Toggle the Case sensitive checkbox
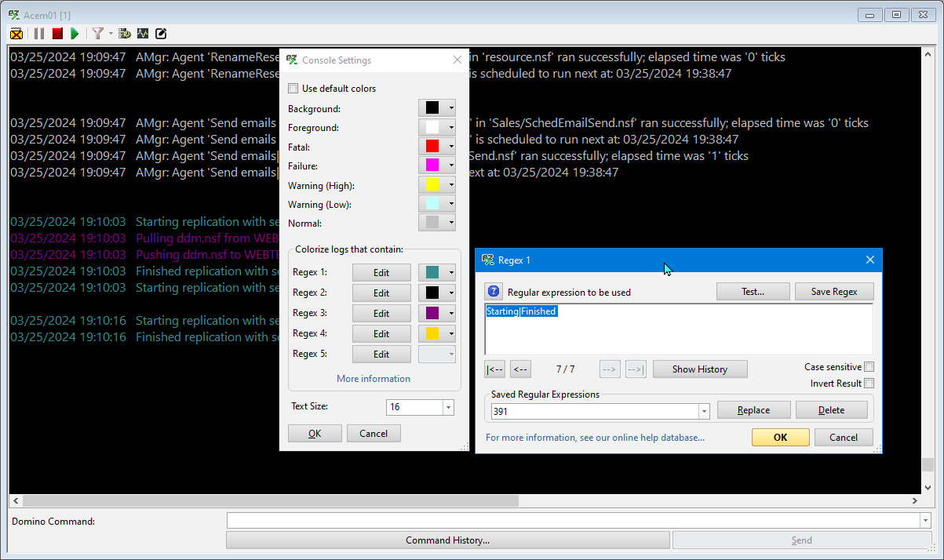The height and width of the screenshot is (560, 944). point(869,367)
